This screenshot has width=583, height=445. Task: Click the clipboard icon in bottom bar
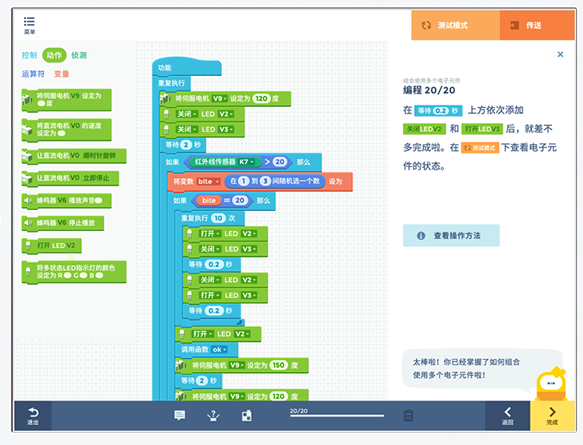click(408, 415)
